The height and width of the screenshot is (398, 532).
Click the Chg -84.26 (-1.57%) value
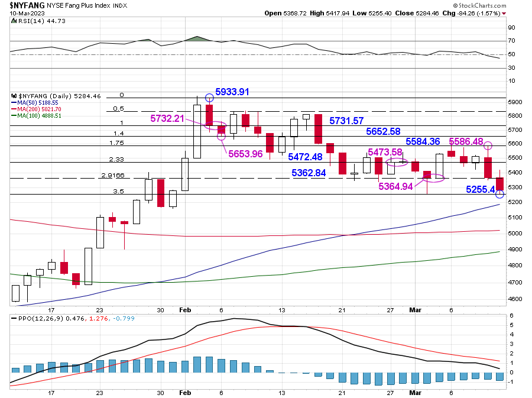(472, 13)
